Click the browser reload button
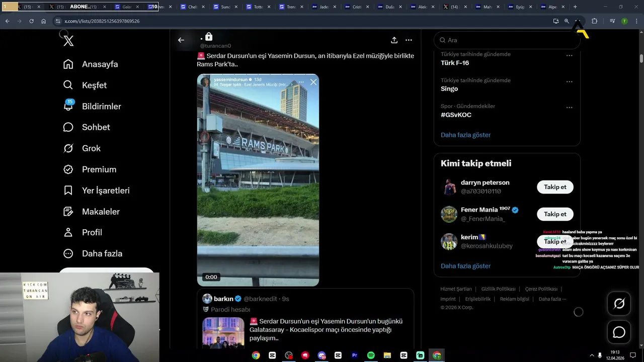644x362 pixels. click(31, 21)
